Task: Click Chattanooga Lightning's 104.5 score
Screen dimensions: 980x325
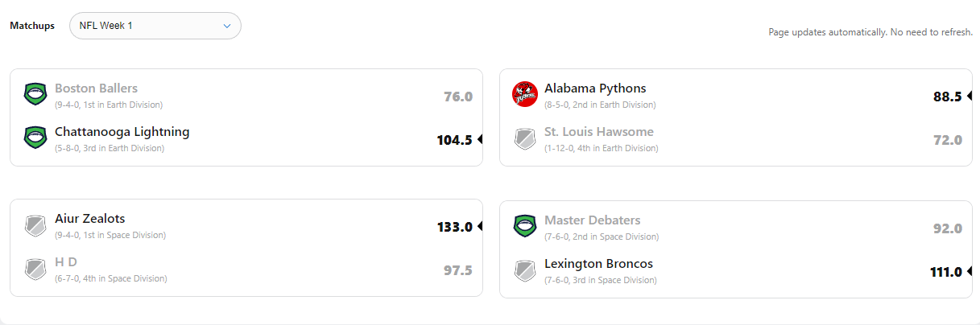Action: pyautogui.click(x=454, y=140)
